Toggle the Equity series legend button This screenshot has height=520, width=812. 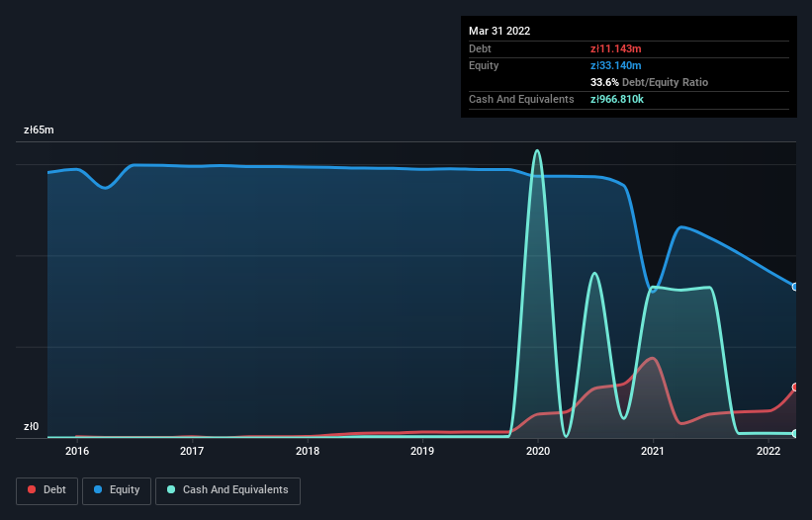pyautogui.click(x=117, y=490)
